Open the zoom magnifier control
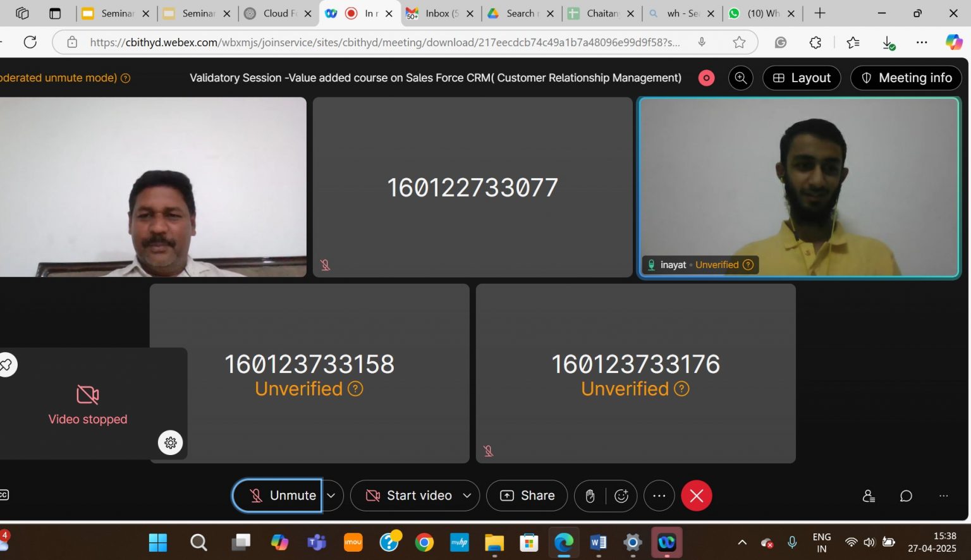This screenshot has height=560, width=971. [740, 78]
